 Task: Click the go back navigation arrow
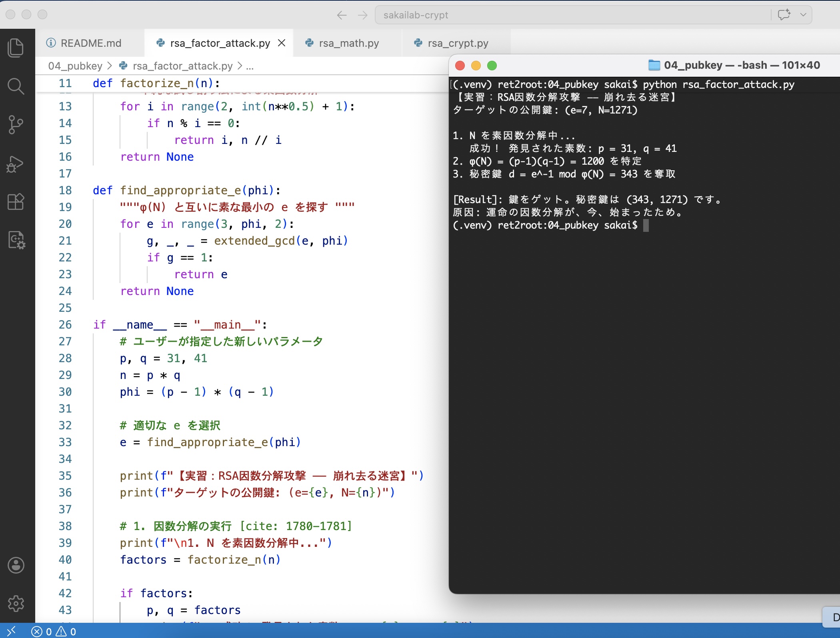[342, 15]
